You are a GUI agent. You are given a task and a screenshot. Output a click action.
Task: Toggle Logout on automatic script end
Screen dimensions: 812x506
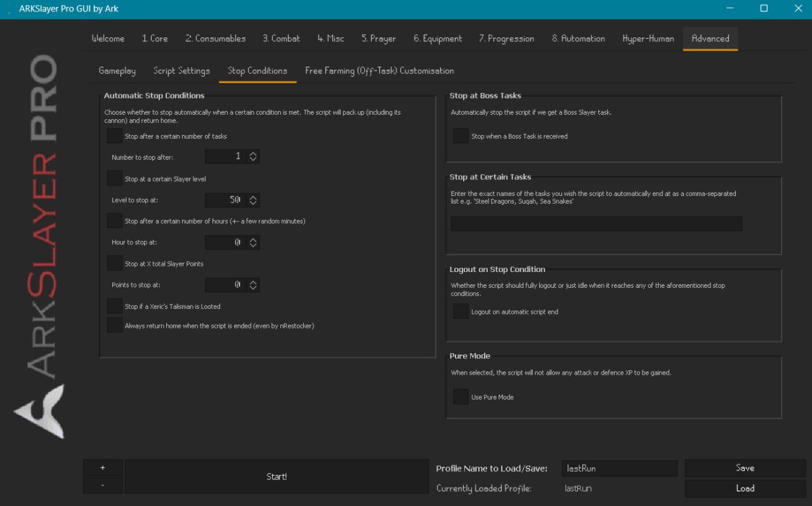point(461,312)
